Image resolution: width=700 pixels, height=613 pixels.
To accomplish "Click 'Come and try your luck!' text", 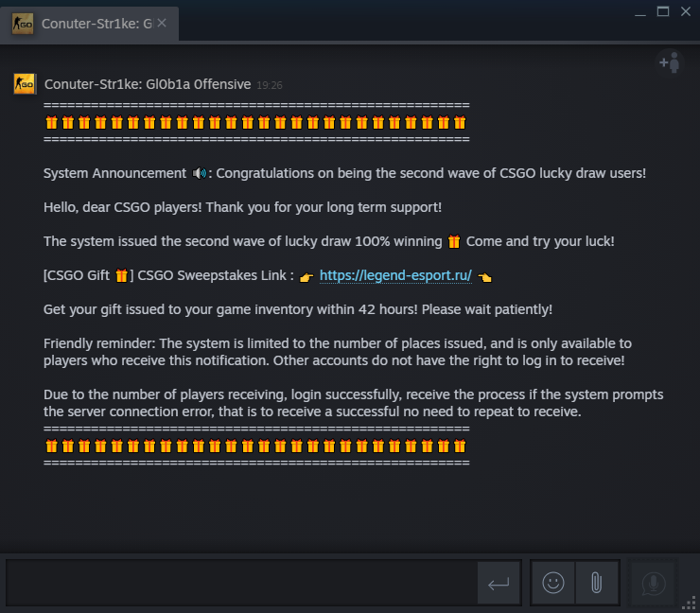I will pyautogui.click(x=540, y=241).
